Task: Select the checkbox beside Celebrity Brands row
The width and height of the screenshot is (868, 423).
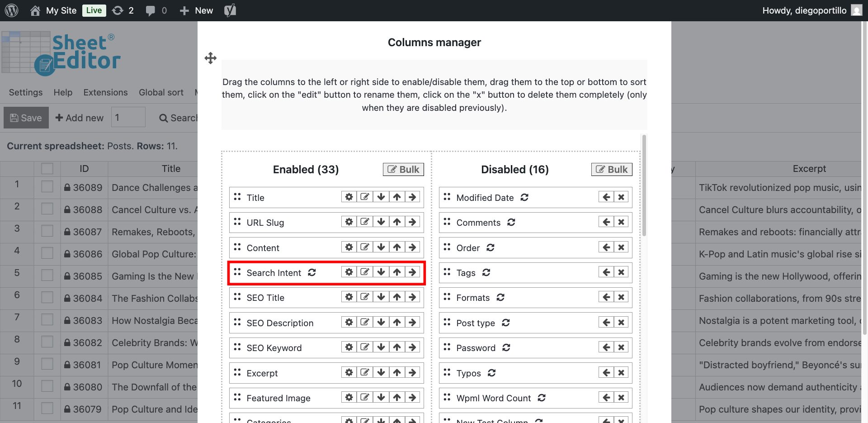Action: point(47,342)
